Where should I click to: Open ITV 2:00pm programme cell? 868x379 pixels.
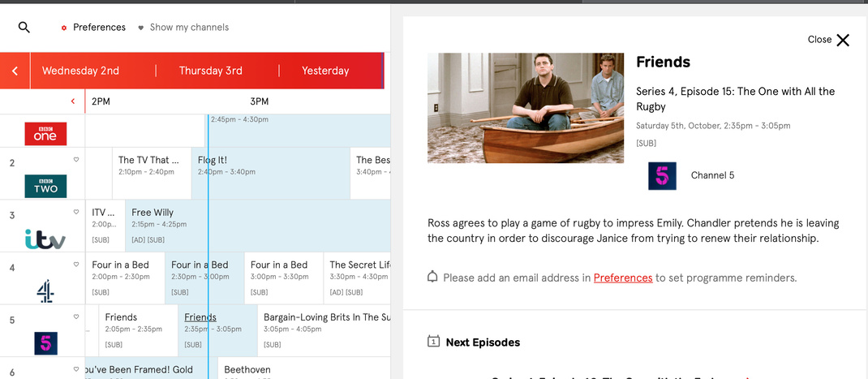pyautogui.click(x=105, y=226)
